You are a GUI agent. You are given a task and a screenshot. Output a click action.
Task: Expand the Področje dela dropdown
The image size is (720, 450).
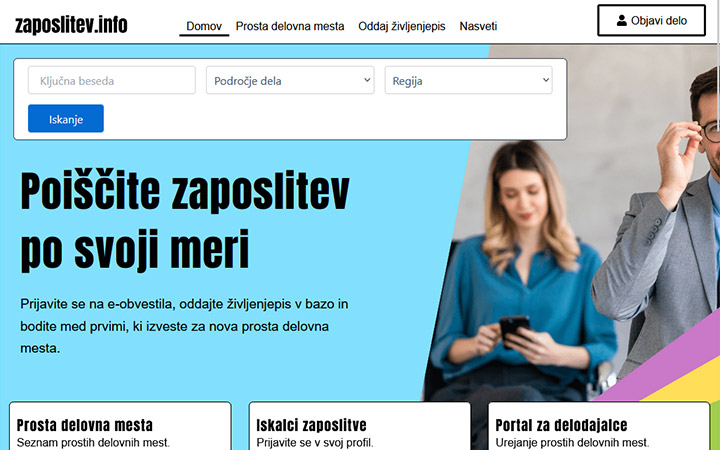click(x=290, y=81)
